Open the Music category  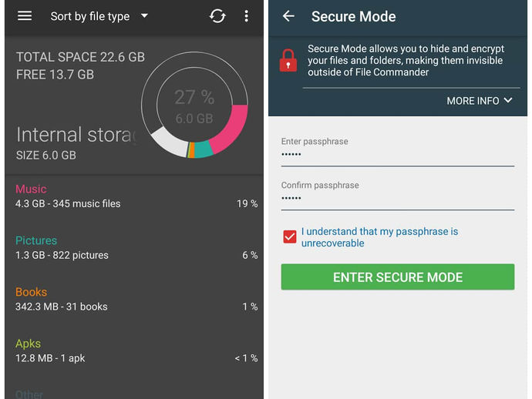pos(136,196)
